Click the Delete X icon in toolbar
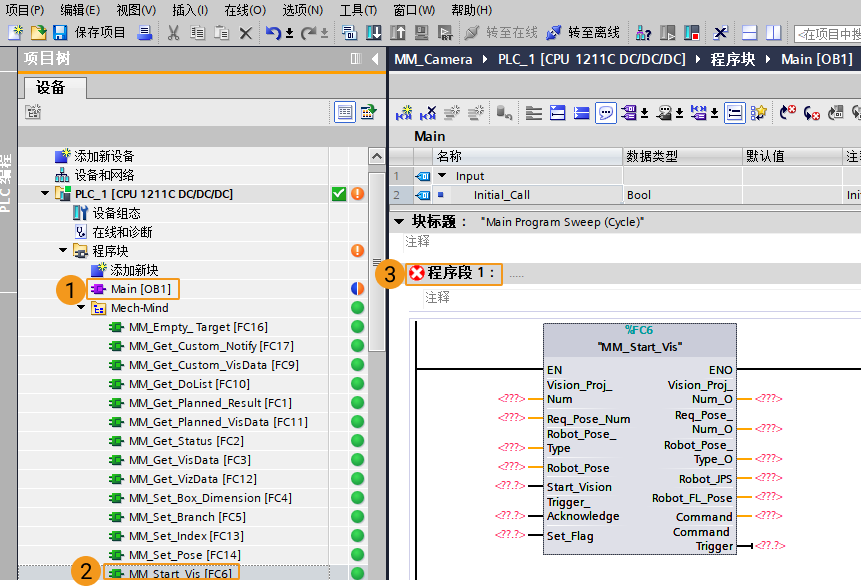 click(246, 32)
